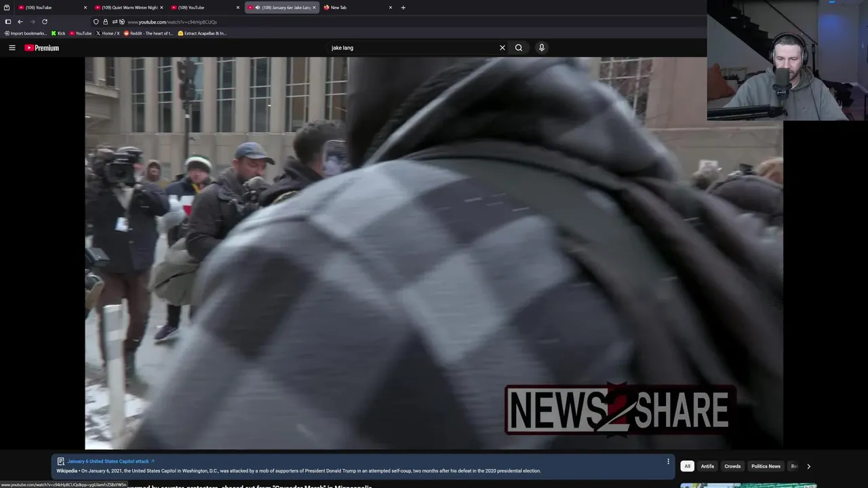Open the Reddit bookmark
868x488 pixels.
[149, 33]
